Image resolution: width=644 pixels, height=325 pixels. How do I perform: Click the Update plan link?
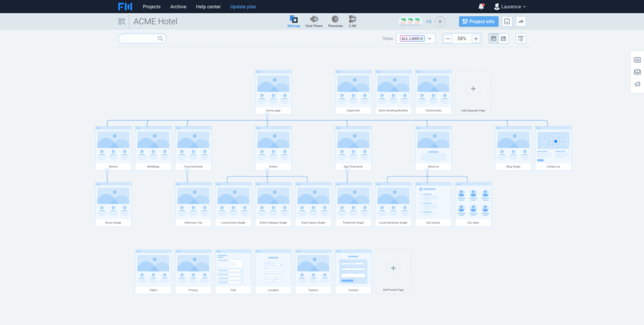[x=243, y=6]
